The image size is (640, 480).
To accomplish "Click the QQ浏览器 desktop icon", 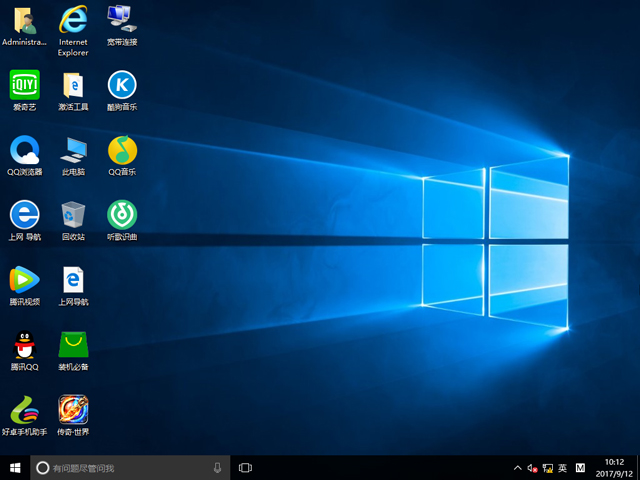I will pos(24,150).
